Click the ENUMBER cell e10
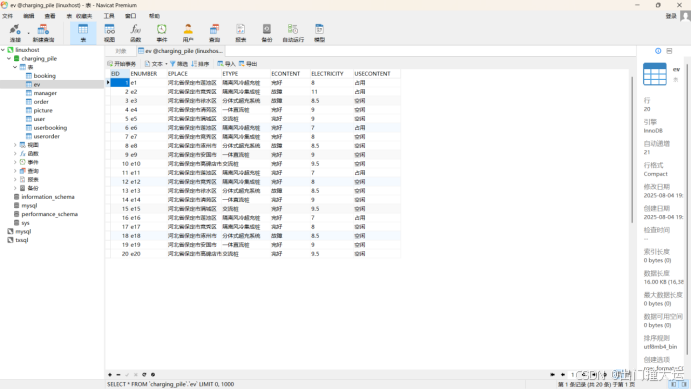The height and width of the screenshot is (389, 692). pyautogui.click(x=148, y=164)
